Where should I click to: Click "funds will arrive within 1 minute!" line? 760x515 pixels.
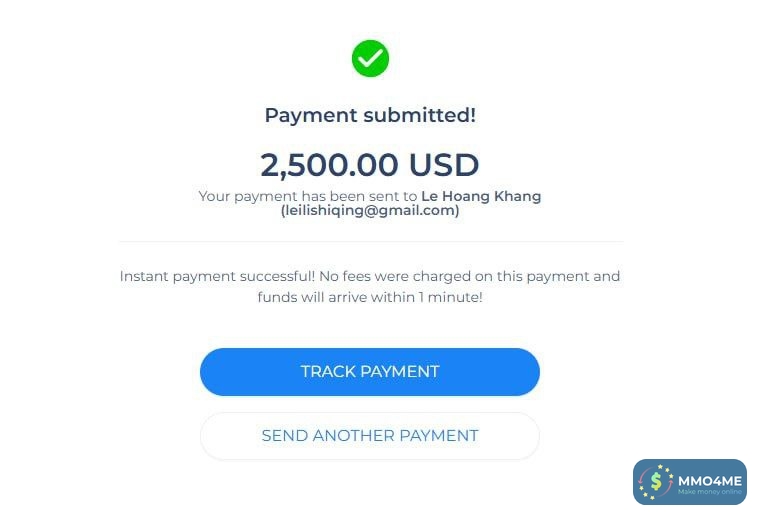click(x=370, y=297)
